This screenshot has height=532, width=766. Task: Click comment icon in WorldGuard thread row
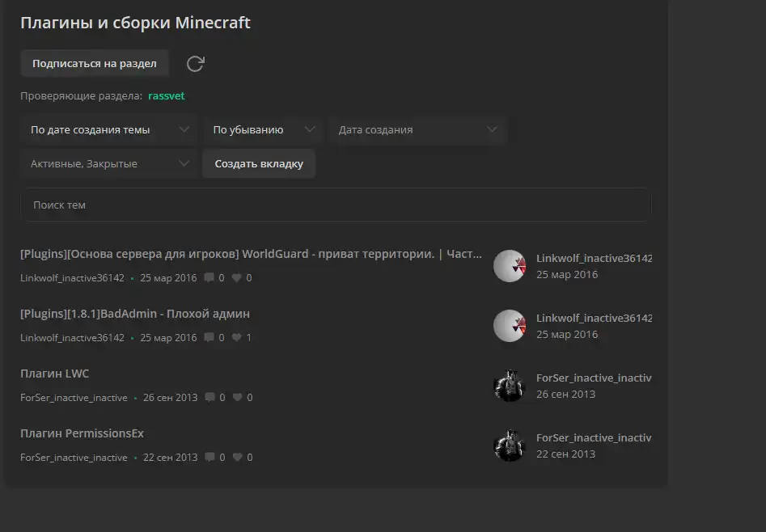click(x=209, y=278)
